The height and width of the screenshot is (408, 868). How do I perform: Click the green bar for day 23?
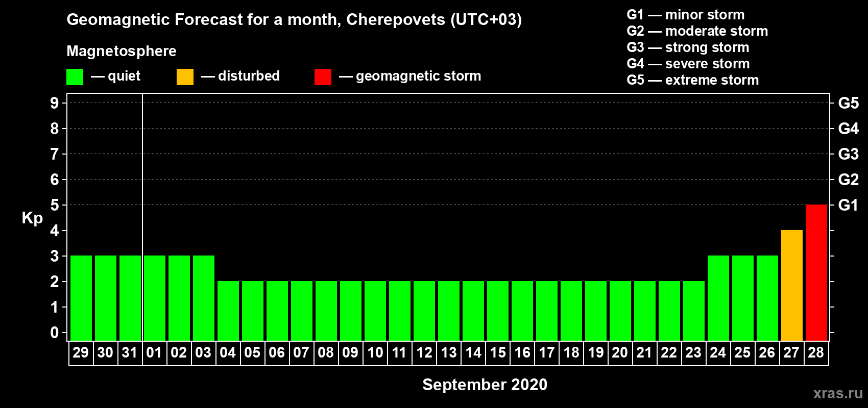tap(694, 311)
